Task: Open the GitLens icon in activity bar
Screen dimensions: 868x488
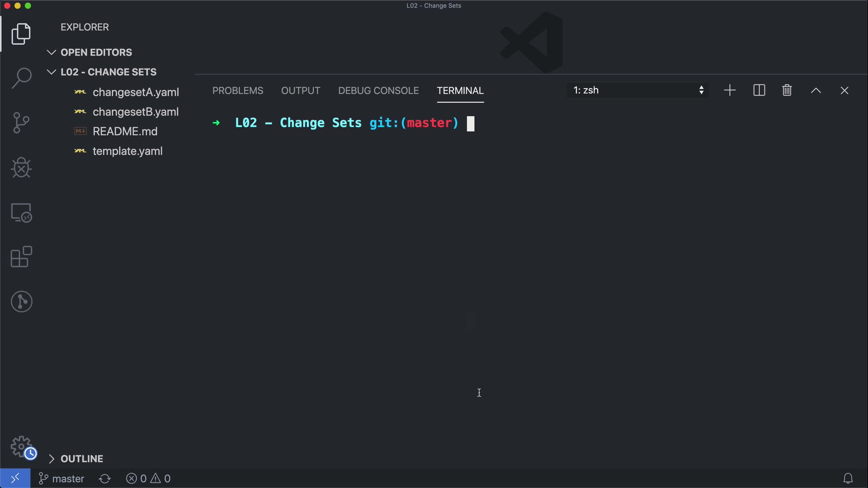Action: tap(21, 301)
